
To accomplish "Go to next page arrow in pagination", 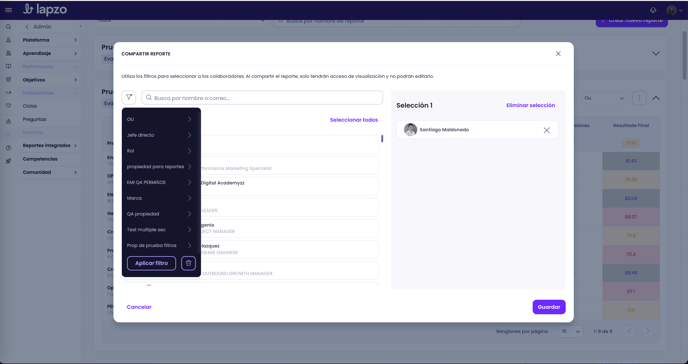I will [x=648, y=331].
